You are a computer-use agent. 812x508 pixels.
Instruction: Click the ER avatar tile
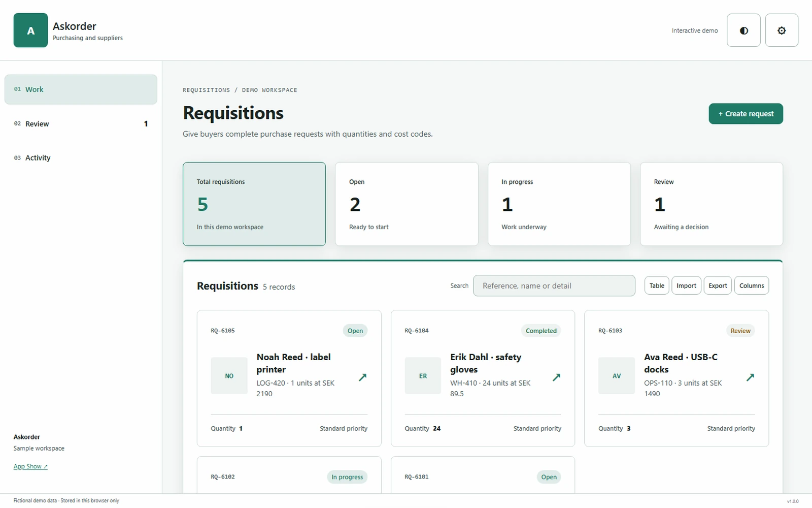[x=423, y=376]
